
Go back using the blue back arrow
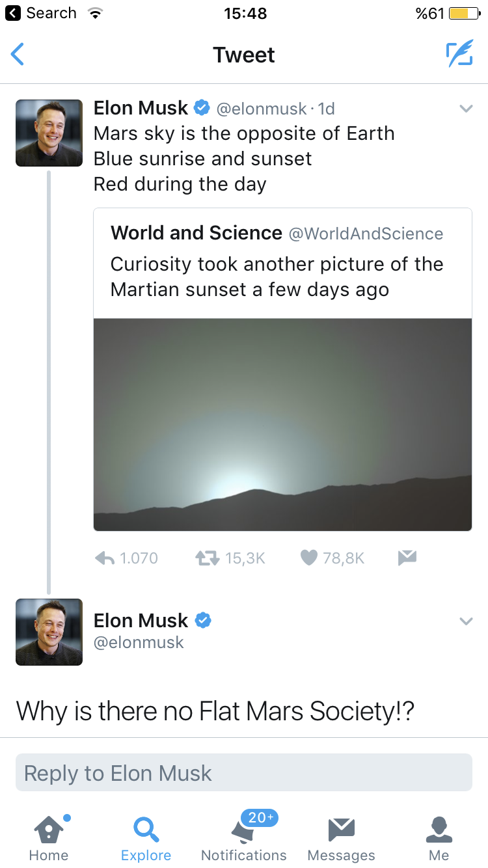pos(18,54)
